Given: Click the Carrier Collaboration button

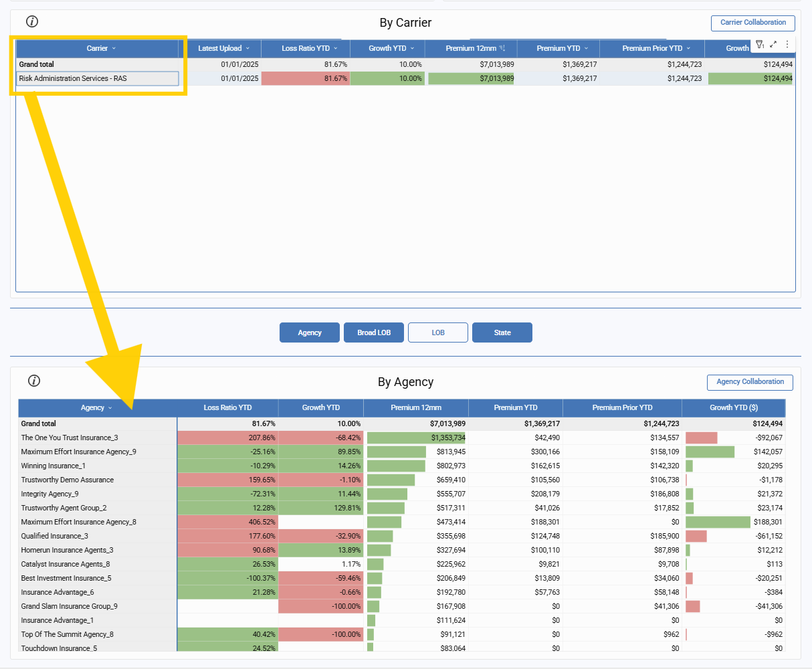Looking at the screenshot, I should tap(752, 23).
